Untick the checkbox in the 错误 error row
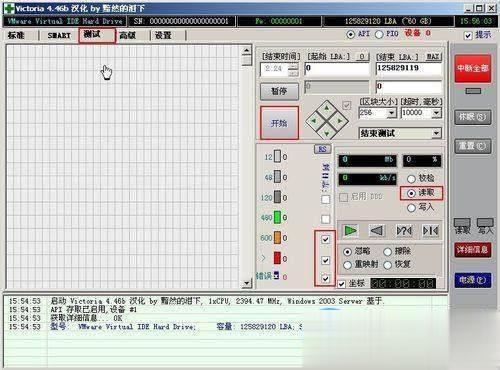This screenshot has height=370, width=500. tap(325, 279)
